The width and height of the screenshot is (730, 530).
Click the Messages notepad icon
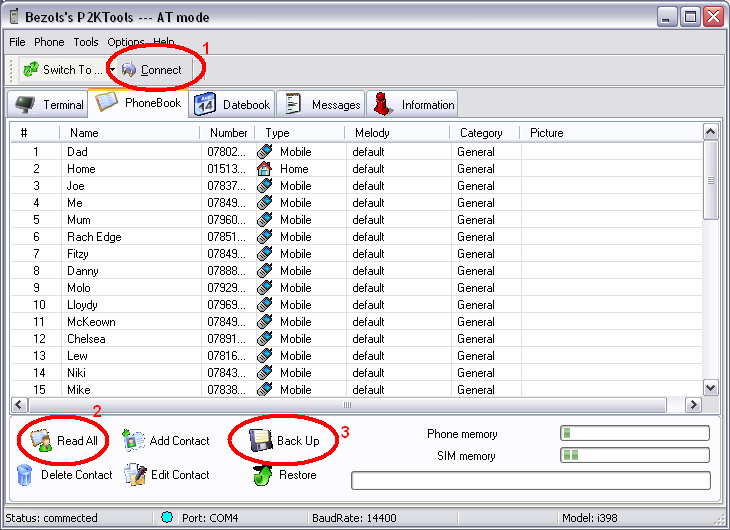click(292, 103)
